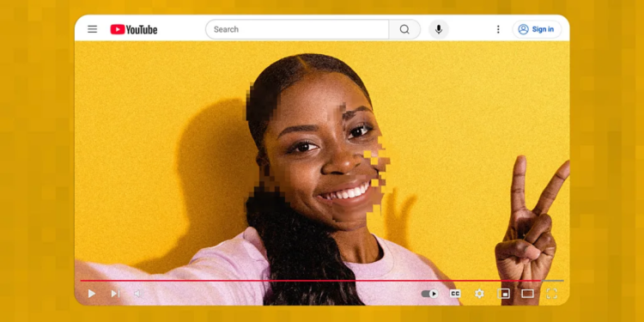Start voice search with the microphone

tap(439, 29)
